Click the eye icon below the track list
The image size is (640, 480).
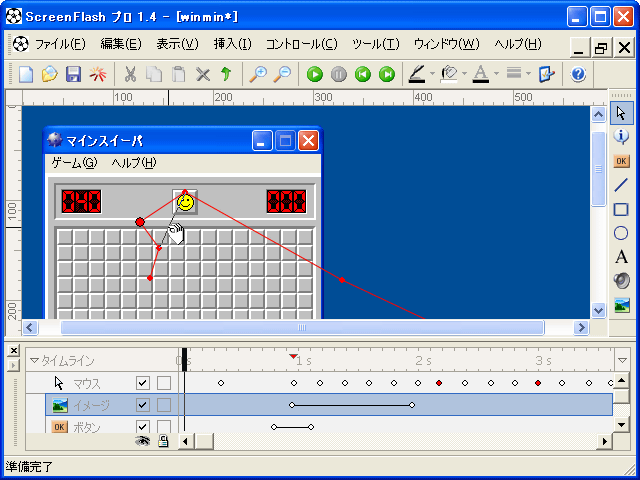pyautogui.click(x=142, y=441)
